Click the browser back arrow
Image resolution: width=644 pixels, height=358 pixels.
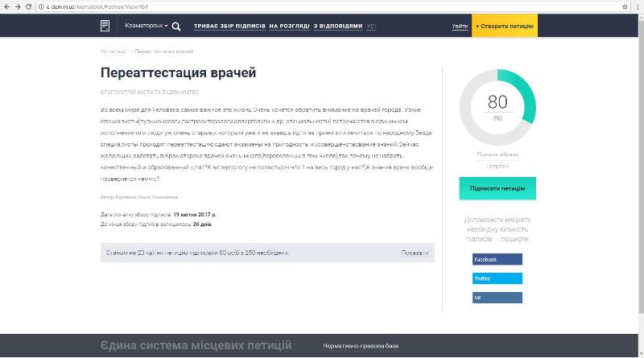point(7,6)
